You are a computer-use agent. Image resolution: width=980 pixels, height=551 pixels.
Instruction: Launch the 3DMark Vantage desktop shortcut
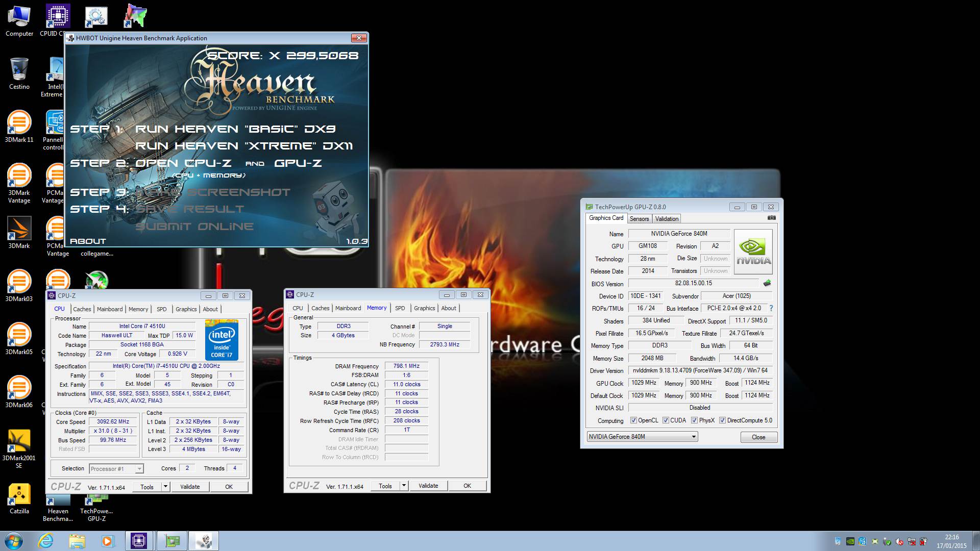[19, 183]
